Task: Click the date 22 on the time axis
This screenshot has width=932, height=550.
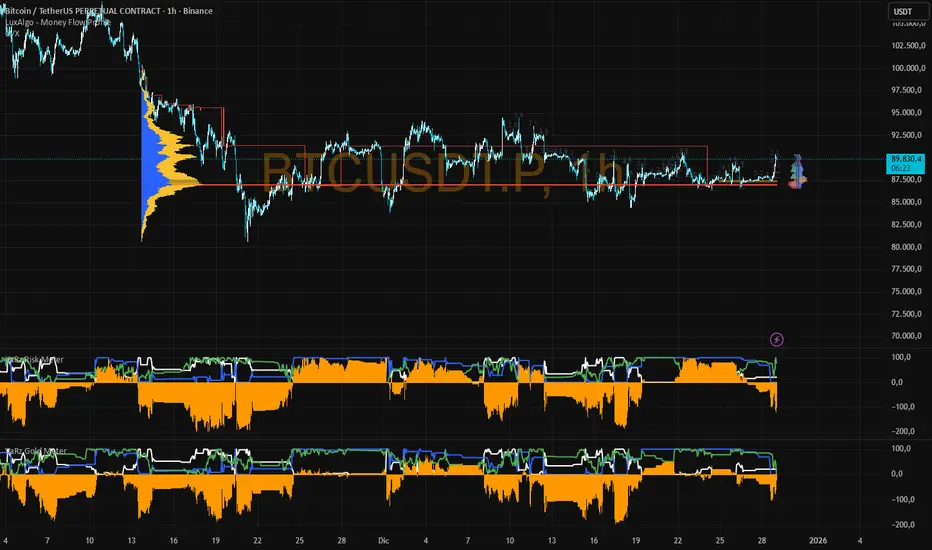Action: pos(256,539)
